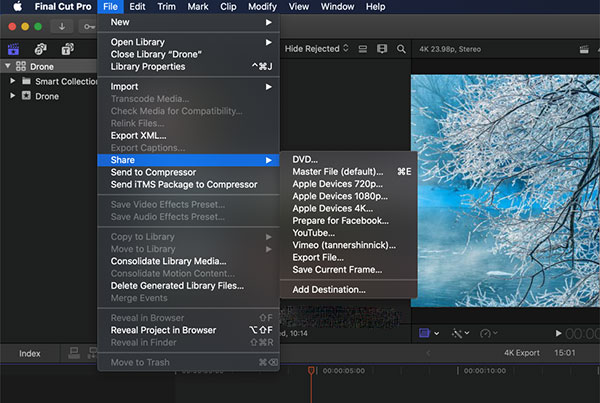Choose Reveal Project in Browser
The image size is (600, 403).
click(x=188, y=330)
